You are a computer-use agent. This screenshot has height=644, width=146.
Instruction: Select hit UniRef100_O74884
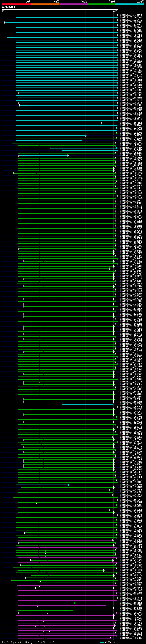click(x=131, y=168)
